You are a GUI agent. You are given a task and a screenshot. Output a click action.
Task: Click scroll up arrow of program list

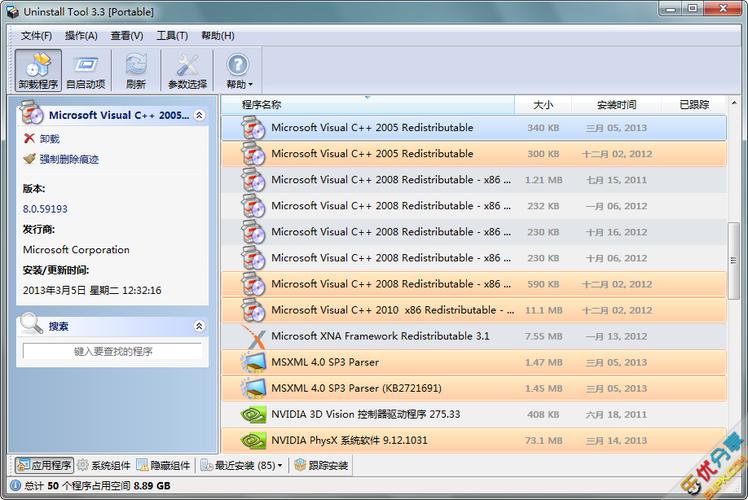(733, 103)
